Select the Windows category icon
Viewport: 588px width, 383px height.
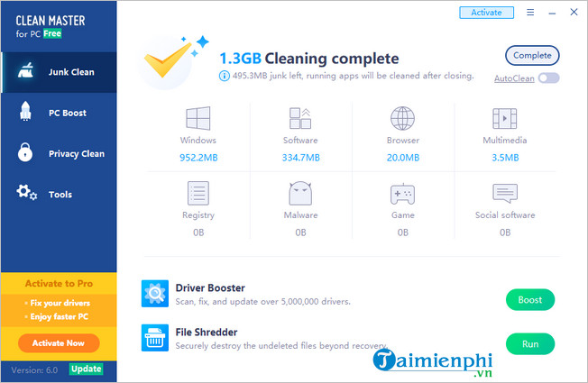[x=198, y=118]
